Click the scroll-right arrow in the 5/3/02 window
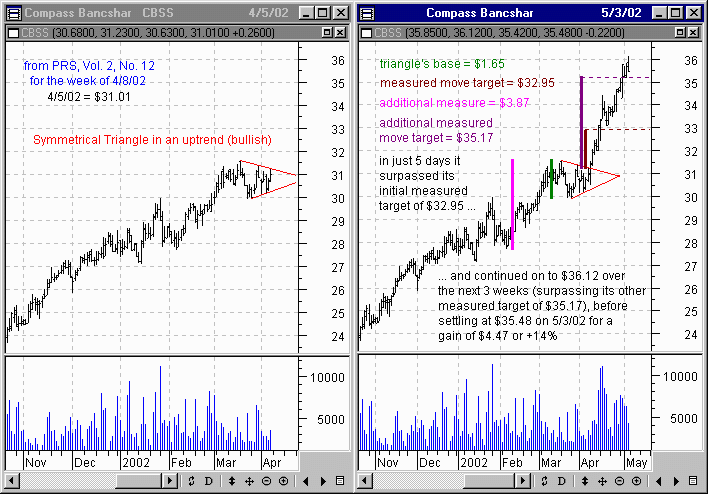The width and height of the screenshot is (708, 494). (523, 481)
